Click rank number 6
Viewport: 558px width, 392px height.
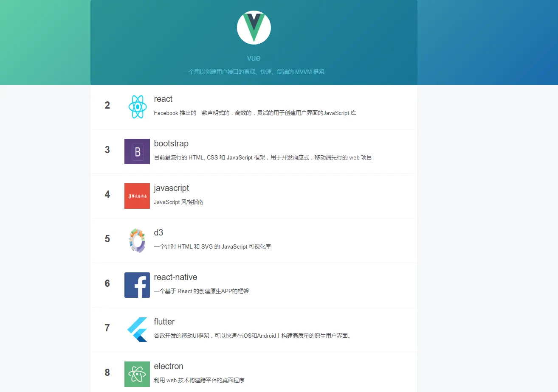click(107, 283)
